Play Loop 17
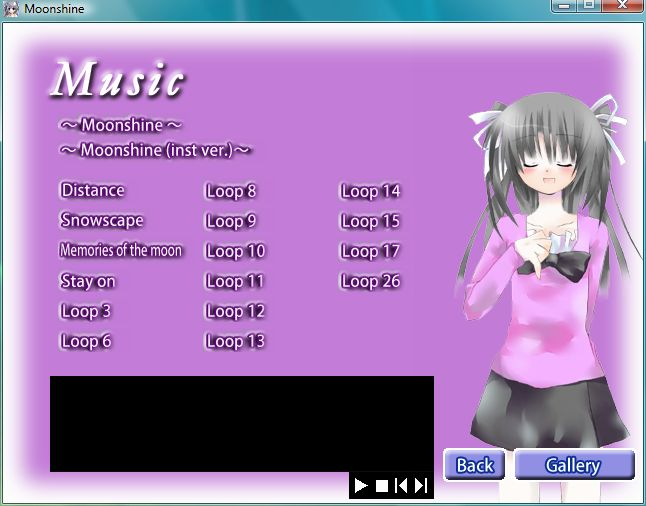Screen dimensions: 646x506 pos(370,251)
